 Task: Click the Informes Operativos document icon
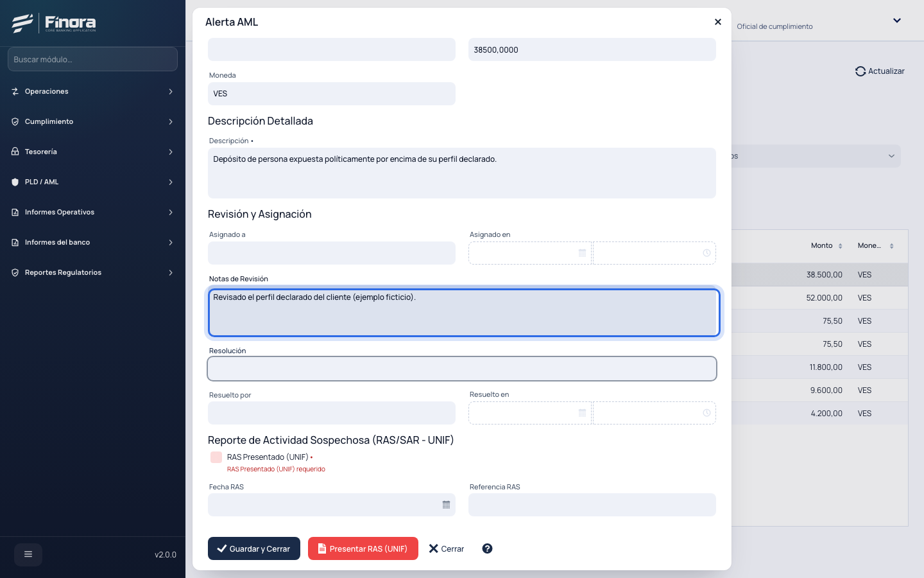tap(15, 212)
